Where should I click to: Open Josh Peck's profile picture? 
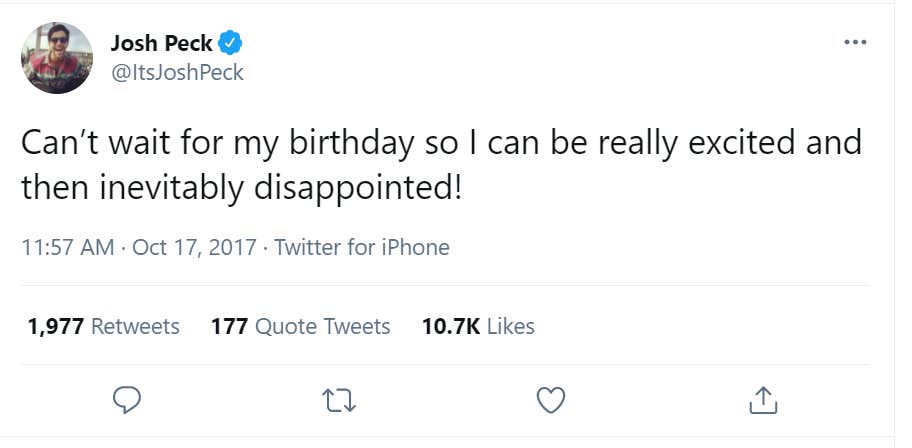(x=57, y=58)
